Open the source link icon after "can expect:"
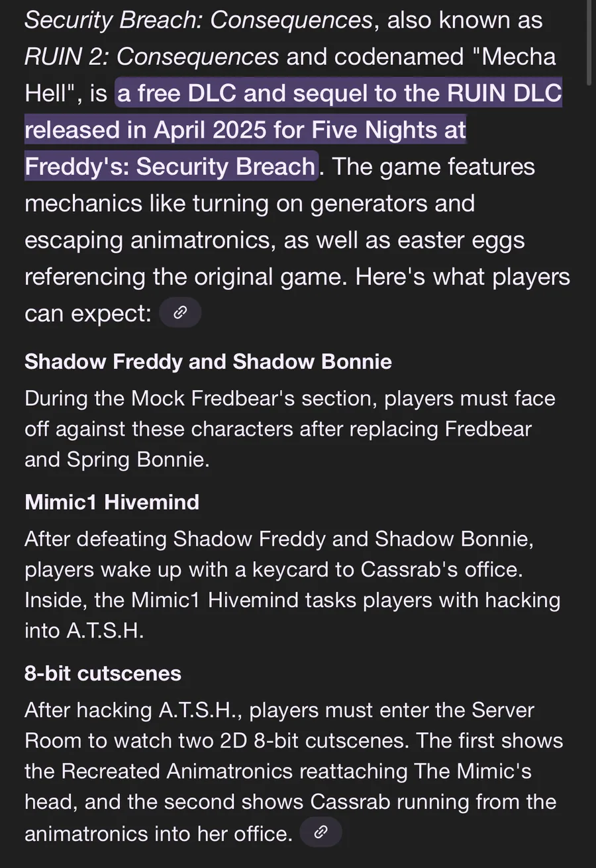 180,313
